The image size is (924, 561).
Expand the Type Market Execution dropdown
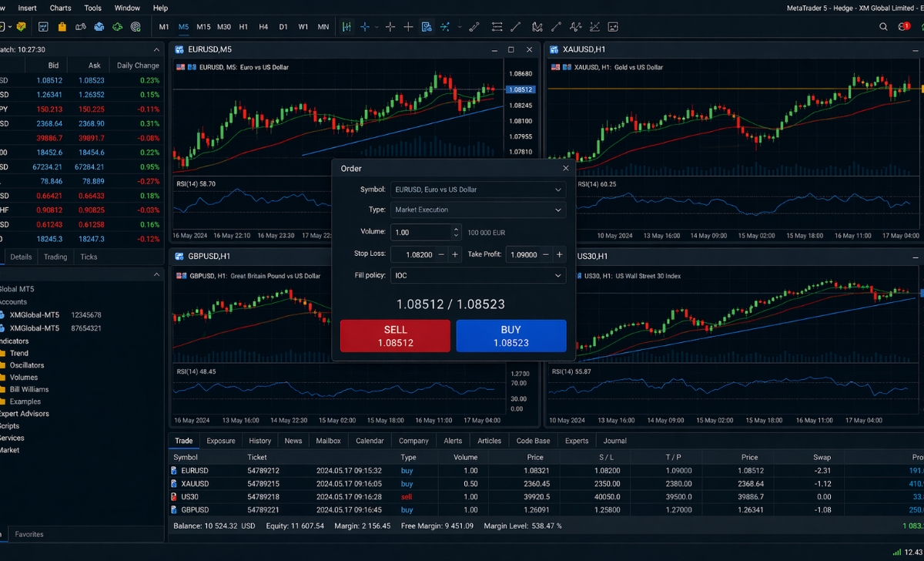478,210
